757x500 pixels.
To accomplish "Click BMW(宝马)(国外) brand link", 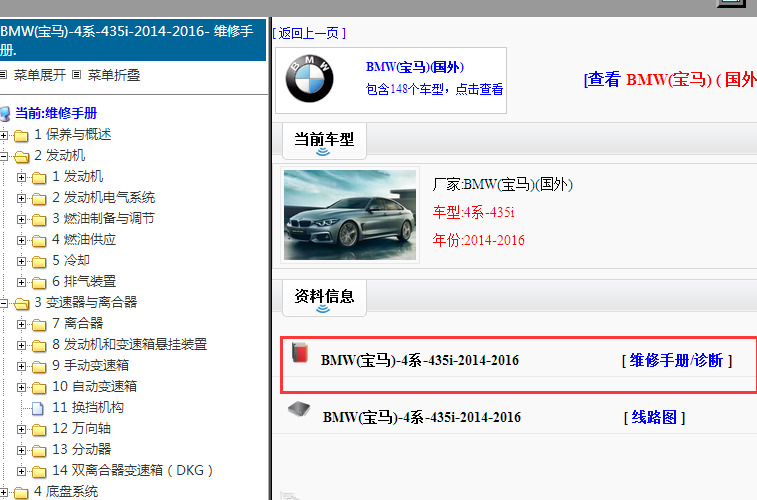I will tap(415, 67).
